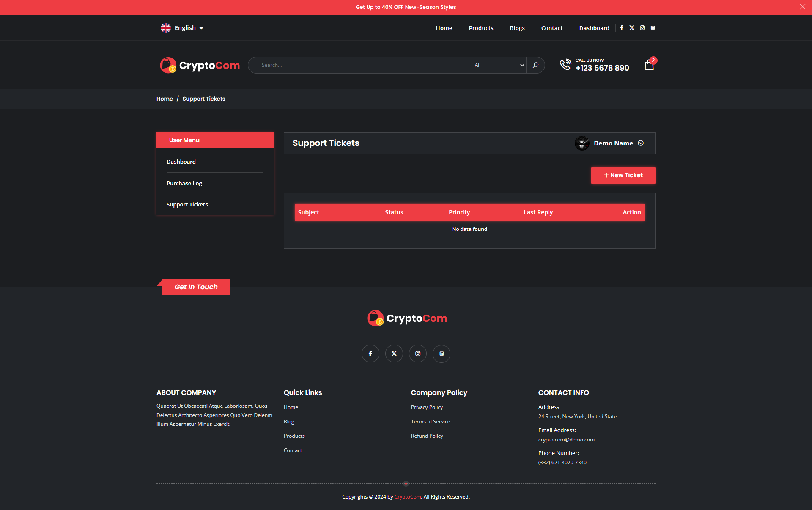This screenshot has height=510, width=812.
Task: Click footer Instagram circle icon
Action: 418,354
